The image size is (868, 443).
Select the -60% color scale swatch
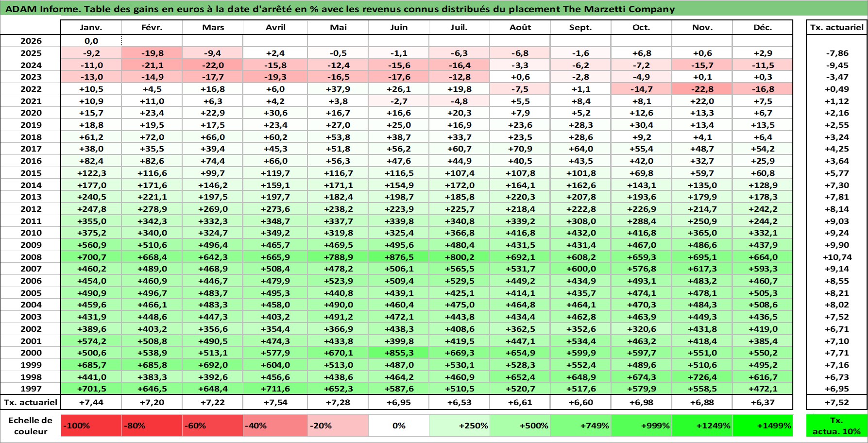coord(213,426)
